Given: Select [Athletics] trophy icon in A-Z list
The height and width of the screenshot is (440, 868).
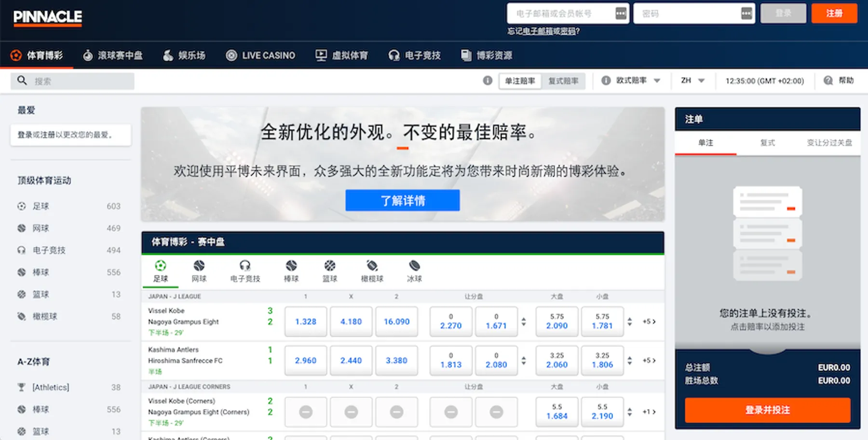Looking at the screenshot, I should [x=21, y=387].
